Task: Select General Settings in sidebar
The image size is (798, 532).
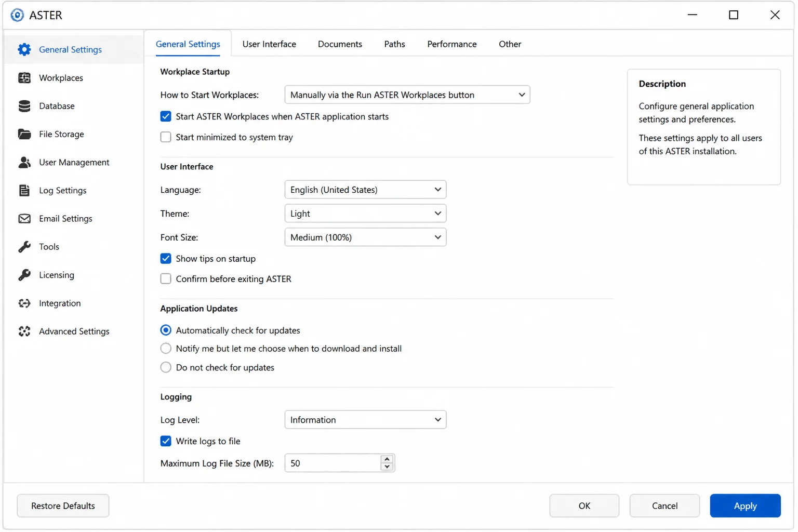Action: click(x=74, y=49)
